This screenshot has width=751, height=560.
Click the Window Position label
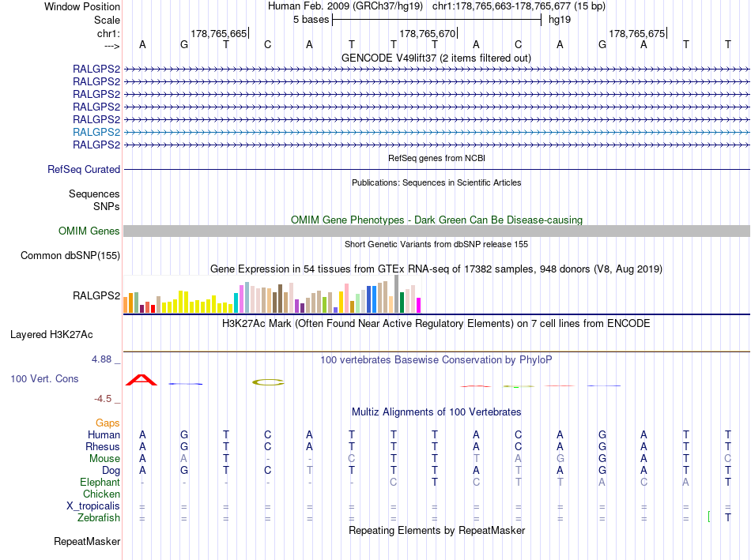click(82, 6)
